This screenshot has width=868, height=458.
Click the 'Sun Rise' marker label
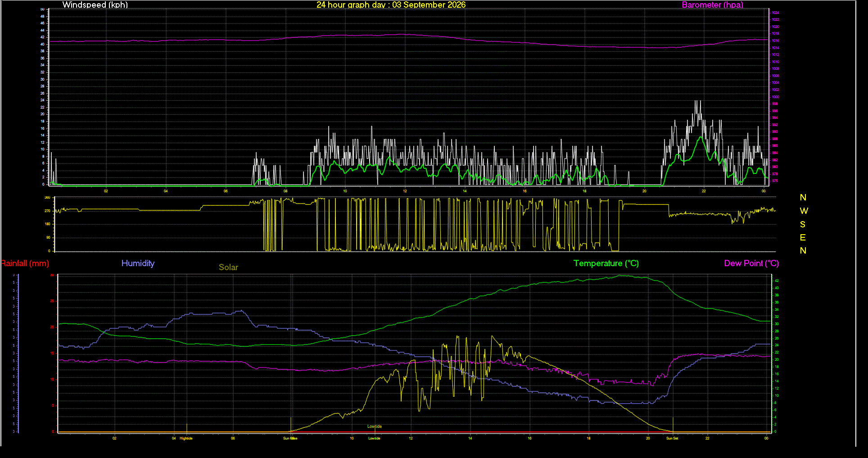coord(290,438)
